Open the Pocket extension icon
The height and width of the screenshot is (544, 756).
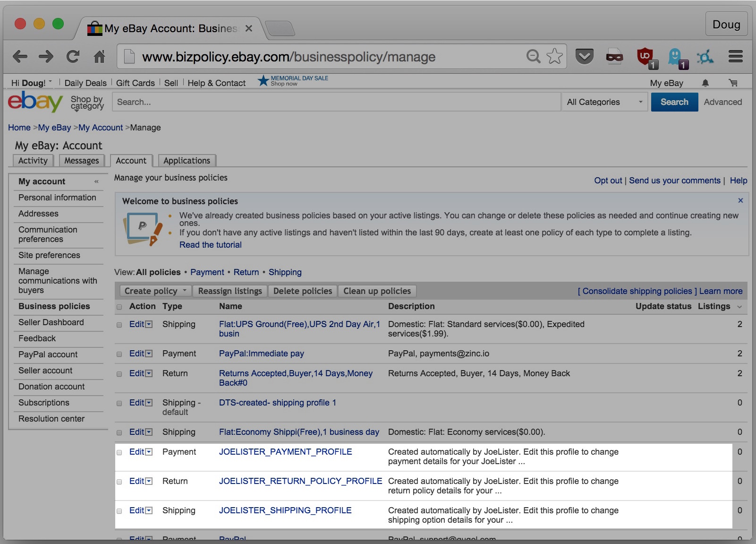click(584, 57)
